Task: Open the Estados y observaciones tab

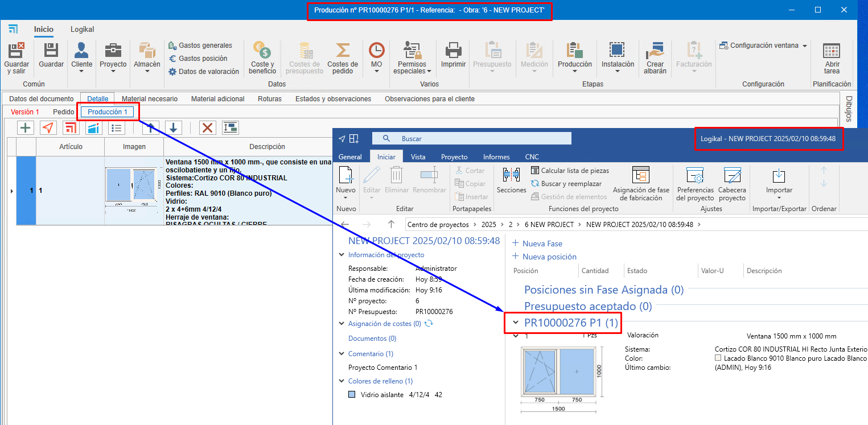Action: click(333, 99)
